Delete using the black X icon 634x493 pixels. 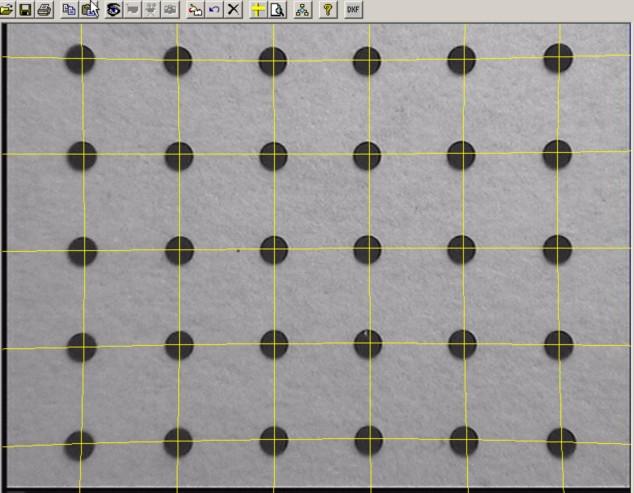coord(233,10)
